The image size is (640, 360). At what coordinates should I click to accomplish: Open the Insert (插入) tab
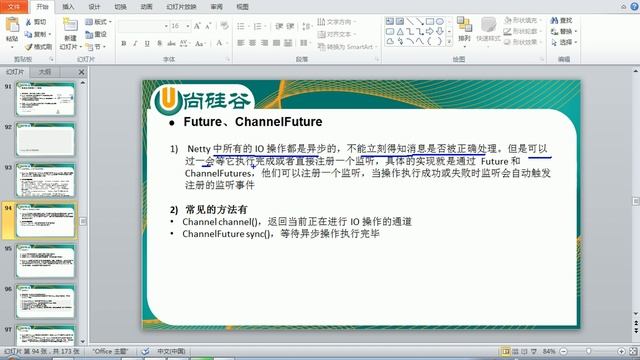click(x=68, y=7)
